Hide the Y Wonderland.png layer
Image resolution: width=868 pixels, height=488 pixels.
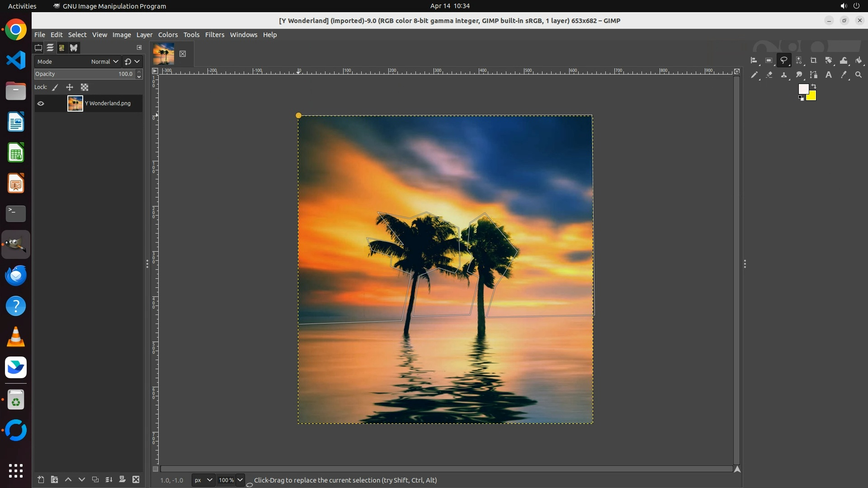41,103
